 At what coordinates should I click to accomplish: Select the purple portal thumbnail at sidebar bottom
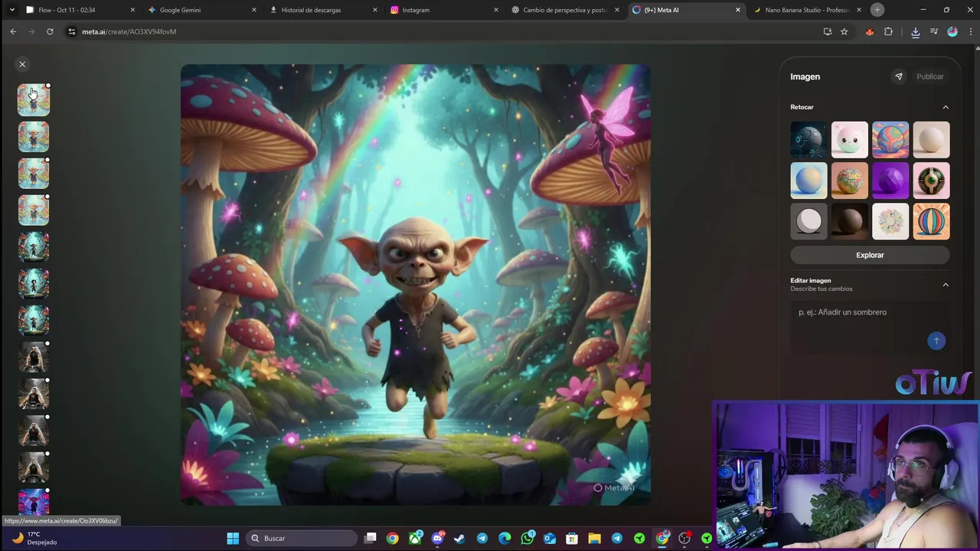34,502
